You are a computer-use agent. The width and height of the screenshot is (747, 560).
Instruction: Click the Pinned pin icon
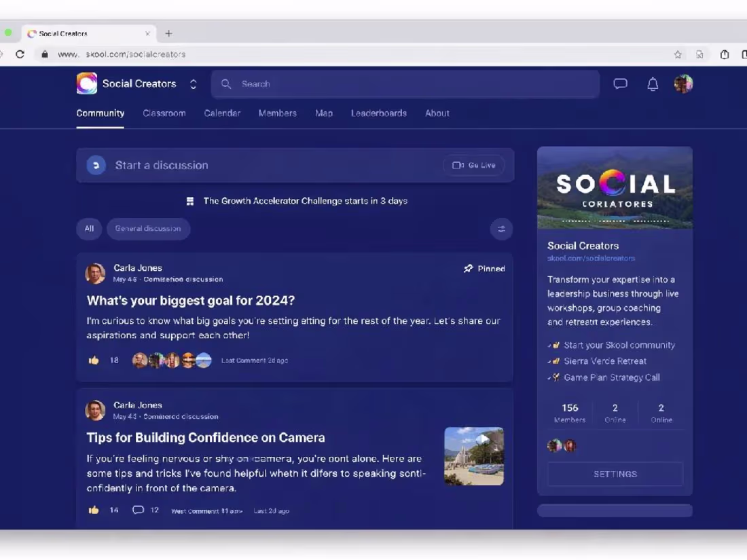tap(469, 269)
